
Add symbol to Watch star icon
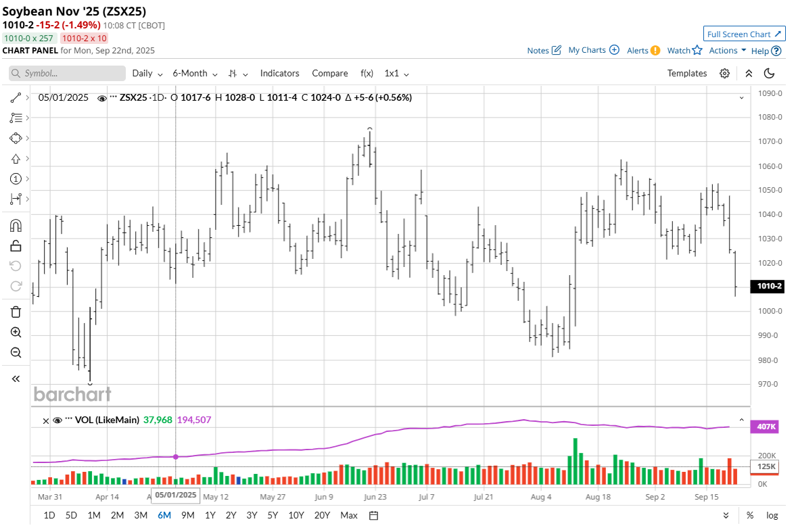click(697, 50)
